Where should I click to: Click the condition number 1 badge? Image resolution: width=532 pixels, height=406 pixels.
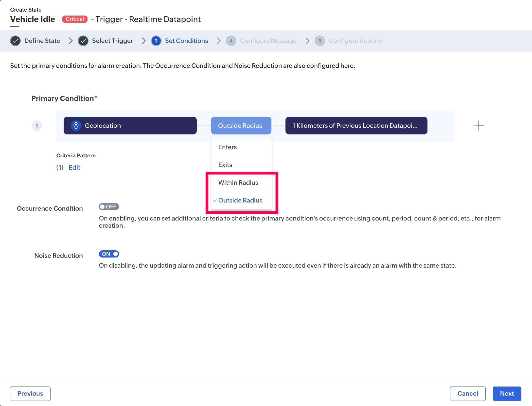37,126
